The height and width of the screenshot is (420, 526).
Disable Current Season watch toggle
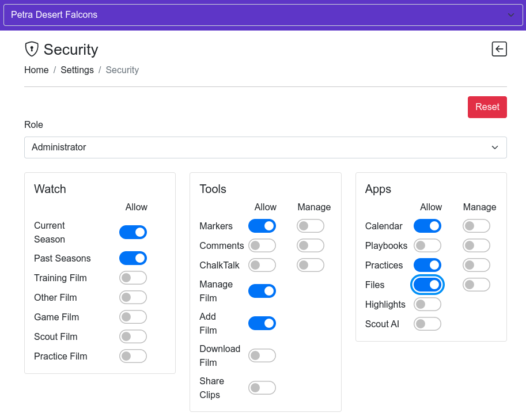(x=133, y=232)
